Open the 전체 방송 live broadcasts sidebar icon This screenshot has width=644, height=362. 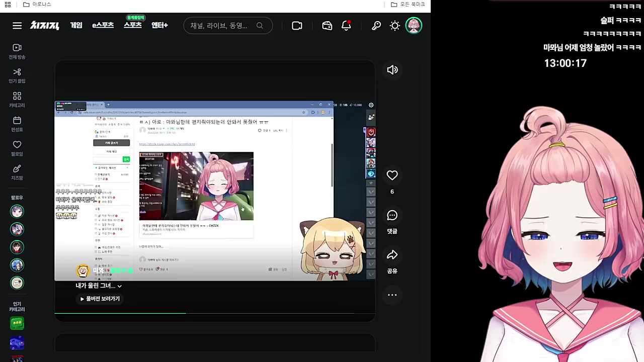click(x=17, y=50)
